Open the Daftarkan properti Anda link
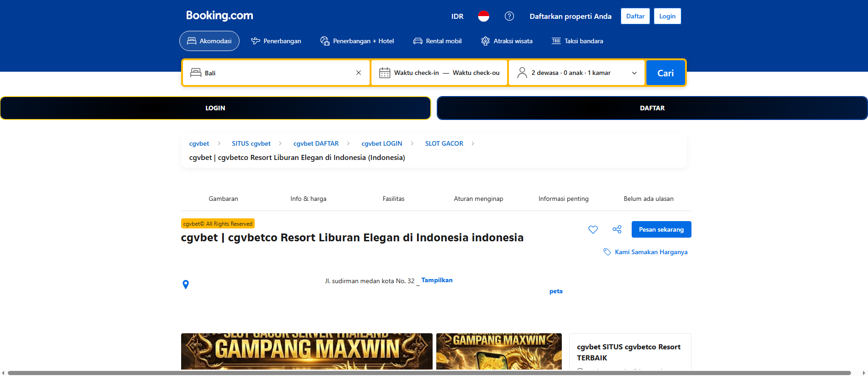 coord(571,16)
